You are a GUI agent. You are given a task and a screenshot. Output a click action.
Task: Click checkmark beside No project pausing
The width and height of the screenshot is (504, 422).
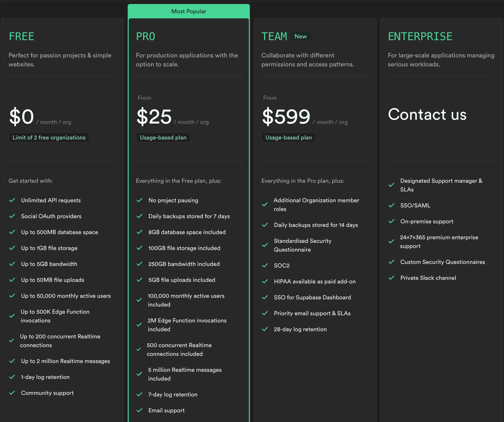(139, 200)
